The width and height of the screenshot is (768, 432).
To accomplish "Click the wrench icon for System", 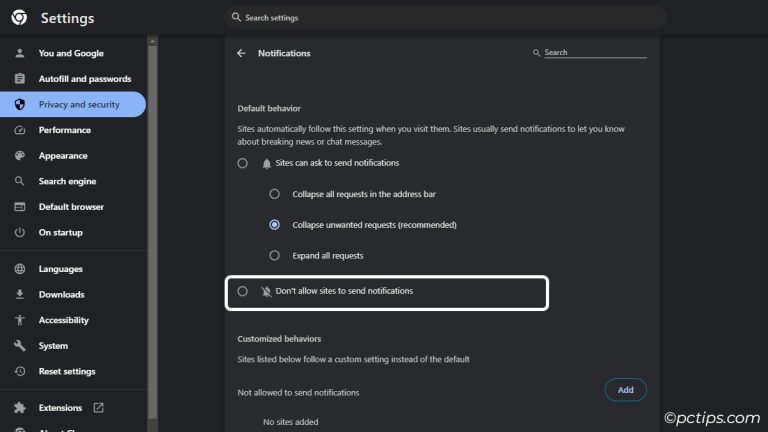I will point(20,345).
